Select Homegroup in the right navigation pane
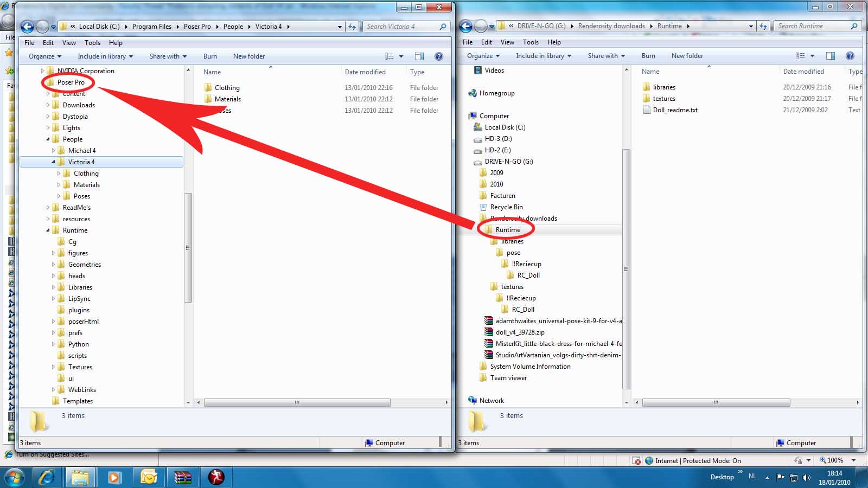The width and height of the screenshot is (868, 488). click(x=497, y=93)
